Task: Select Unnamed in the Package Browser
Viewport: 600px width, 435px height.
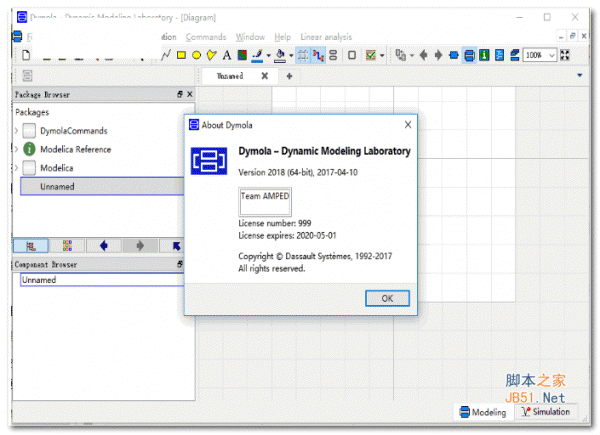Action: (57, 186)
